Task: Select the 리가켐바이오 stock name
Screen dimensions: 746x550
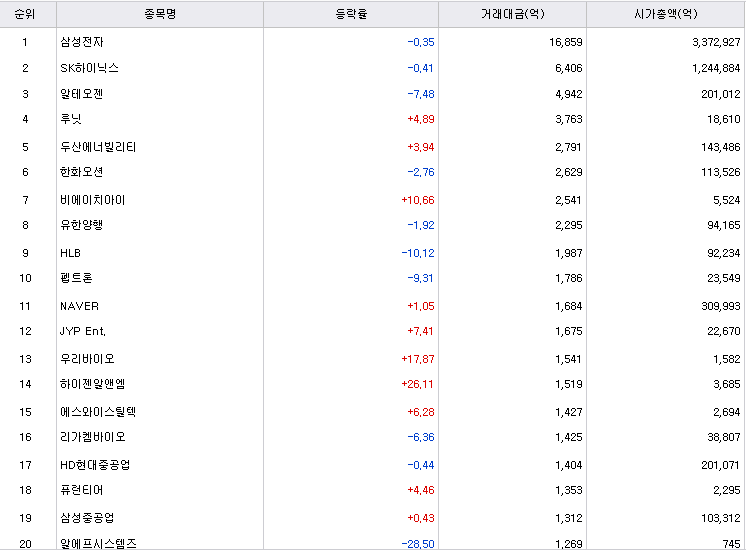Action: [93, 437]
